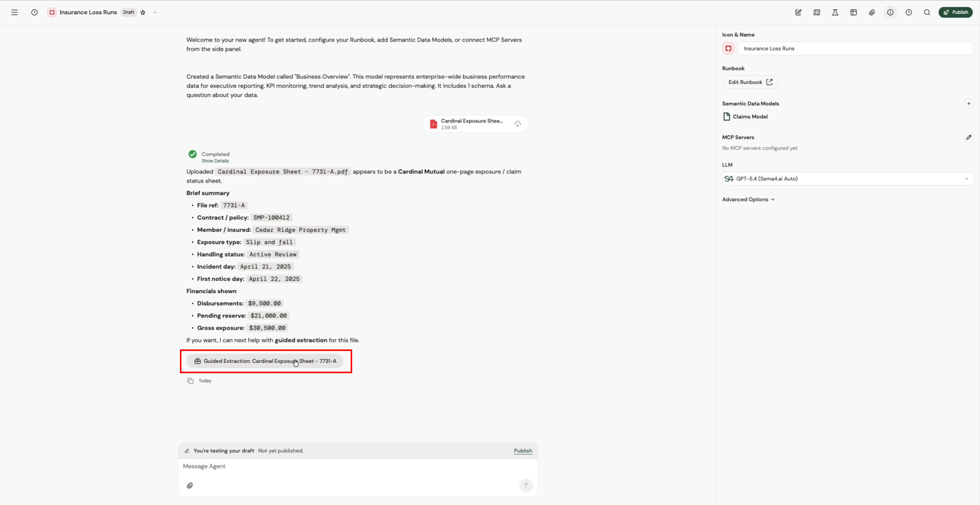The image size is (980, 505).
Task: Open the map icon in the top toolbar
Action: (817, 12)
